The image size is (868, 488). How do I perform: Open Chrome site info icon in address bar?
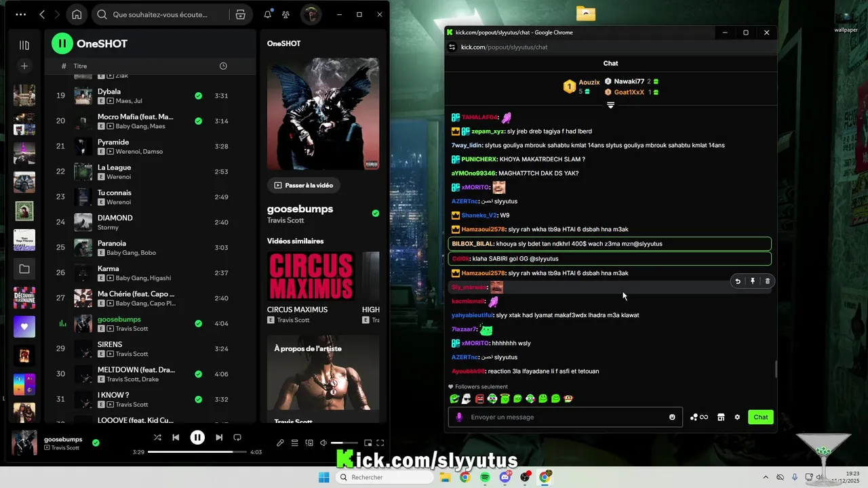click(452, 47)
